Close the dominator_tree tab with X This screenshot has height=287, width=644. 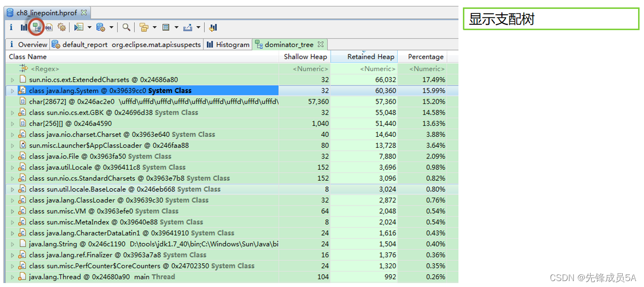(320, 44)
